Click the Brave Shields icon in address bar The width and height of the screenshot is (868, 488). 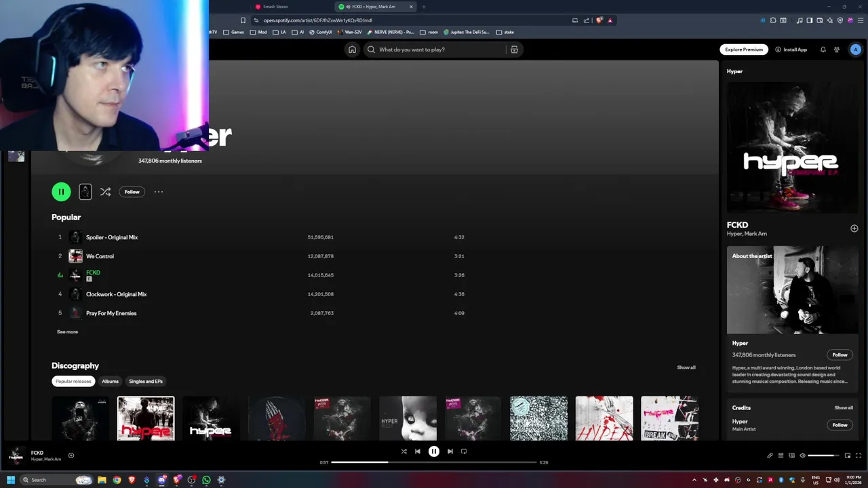pyautogui.click(x=599, y=20)
